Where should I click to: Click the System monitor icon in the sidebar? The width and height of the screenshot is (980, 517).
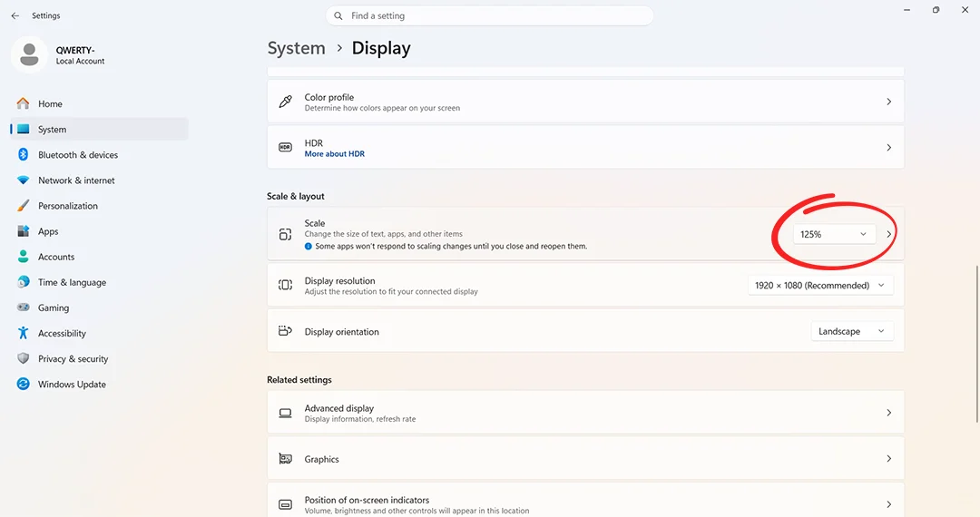click(23, 129)
